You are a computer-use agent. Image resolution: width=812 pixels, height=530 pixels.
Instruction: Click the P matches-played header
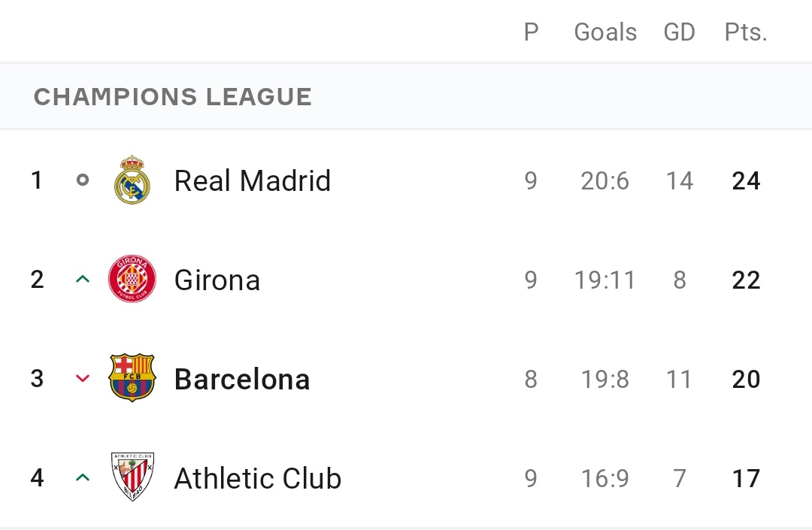pyautogui.click(x=532, y=32)
